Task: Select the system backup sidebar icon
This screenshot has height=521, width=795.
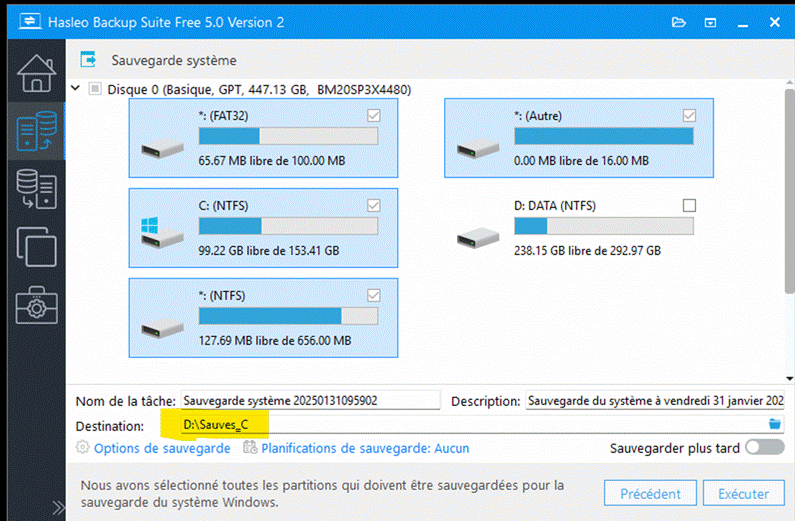Action: coord(36,131)
